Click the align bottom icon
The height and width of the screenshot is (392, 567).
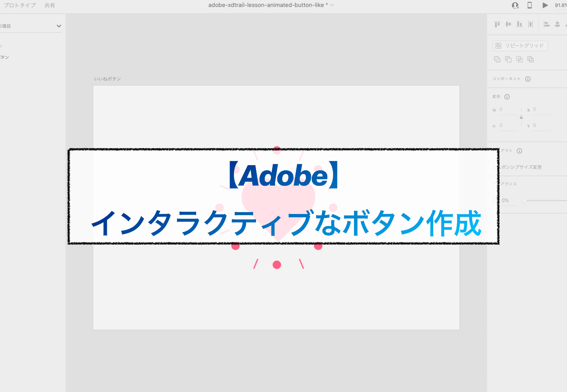(519, 24)
